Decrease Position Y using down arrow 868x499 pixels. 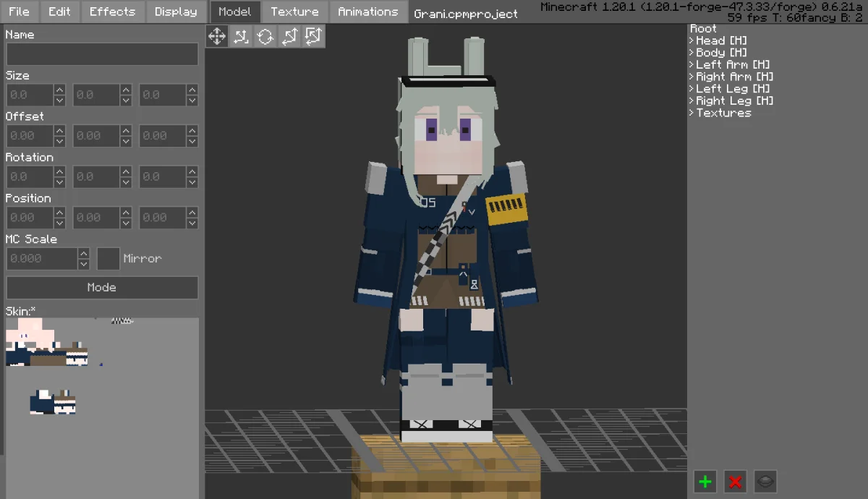click(x=127, y=223)
